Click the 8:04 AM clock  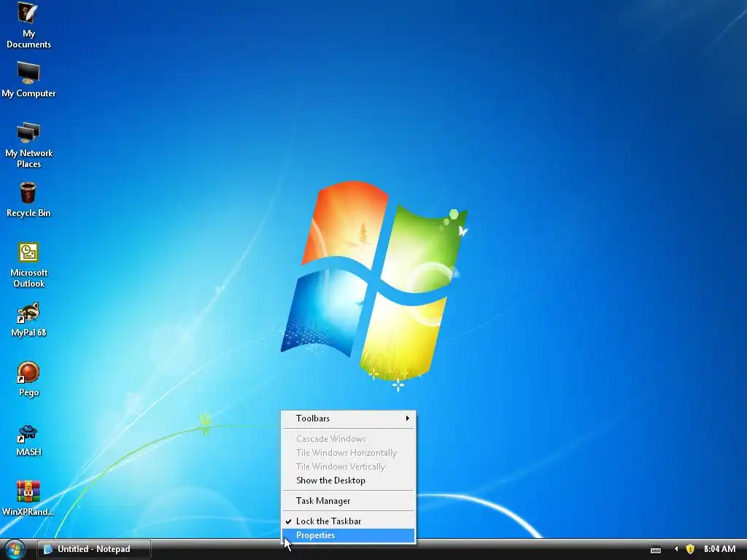pos(719,549)
